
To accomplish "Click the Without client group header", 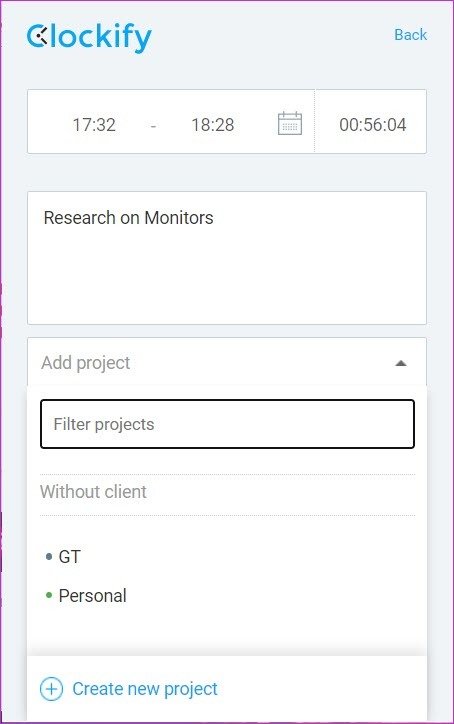I will click(x=93, y=492).
